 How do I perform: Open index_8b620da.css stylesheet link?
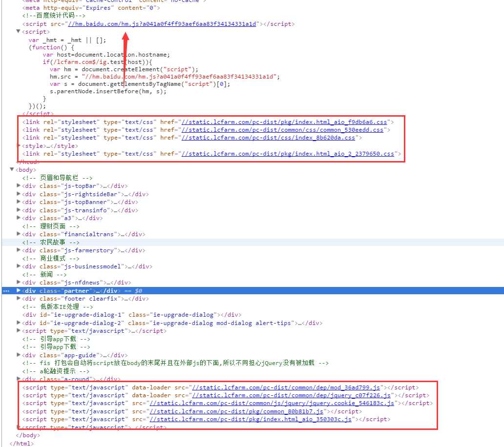point(269,138)
